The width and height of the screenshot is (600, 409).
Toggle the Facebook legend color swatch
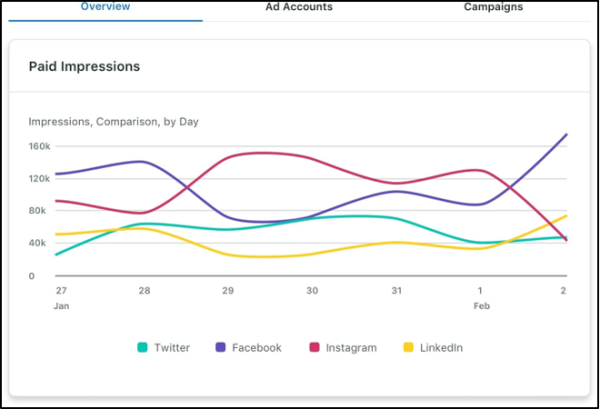[220, 347]
